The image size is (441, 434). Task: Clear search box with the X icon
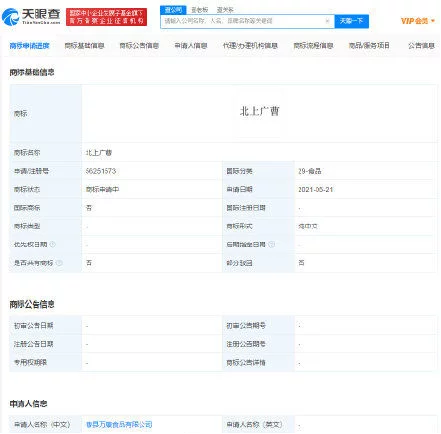tap(327, 21)
